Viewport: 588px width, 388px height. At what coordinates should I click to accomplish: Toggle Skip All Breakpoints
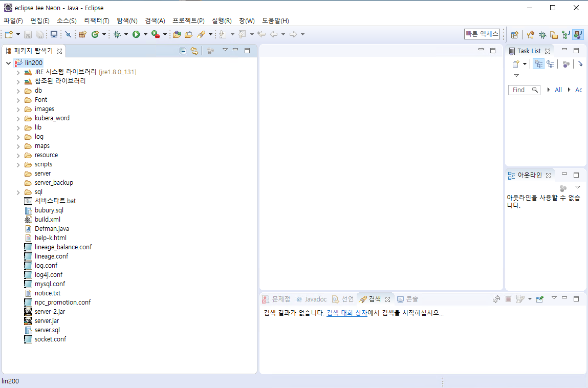coord(68,34)
